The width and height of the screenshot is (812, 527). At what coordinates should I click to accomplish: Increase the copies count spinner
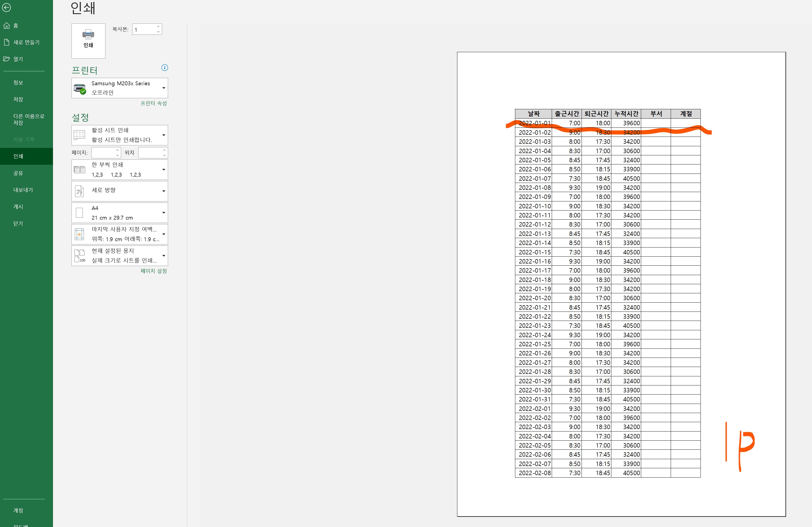pyautogui.click(x=158, y=26)
